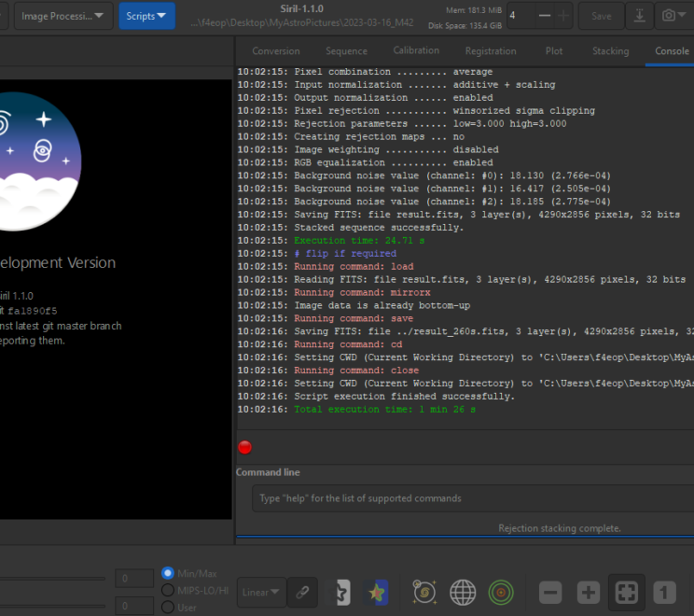
Task: Click the Save As download arrow icon
Action: tap(639, 16)
